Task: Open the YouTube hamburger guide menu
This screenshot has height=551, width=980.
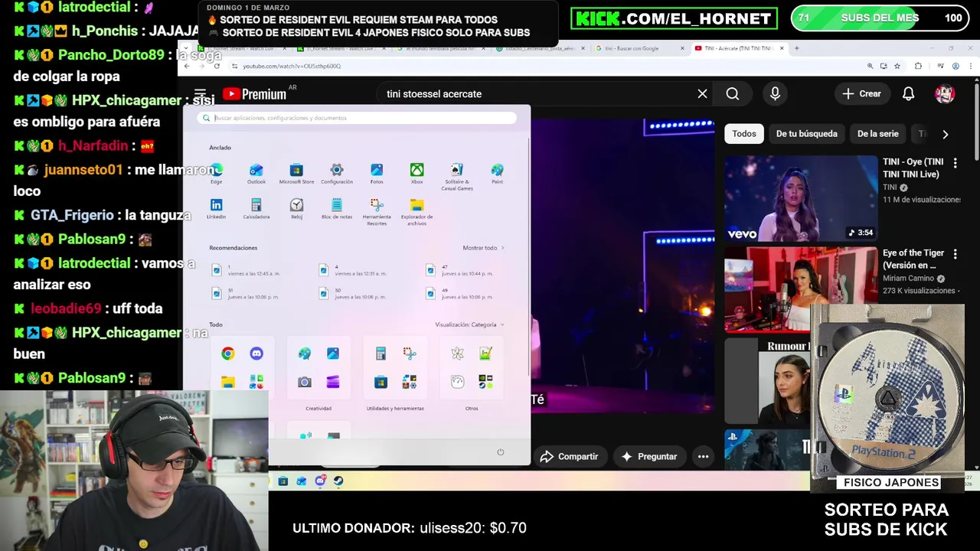Action: pos(201,93)
